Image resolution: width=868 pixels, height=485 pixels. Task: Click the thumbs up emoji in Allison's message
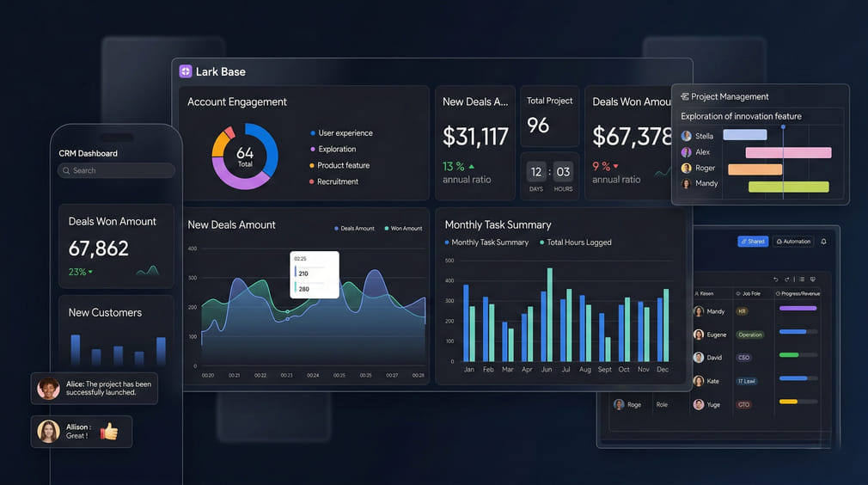(108, 431)
